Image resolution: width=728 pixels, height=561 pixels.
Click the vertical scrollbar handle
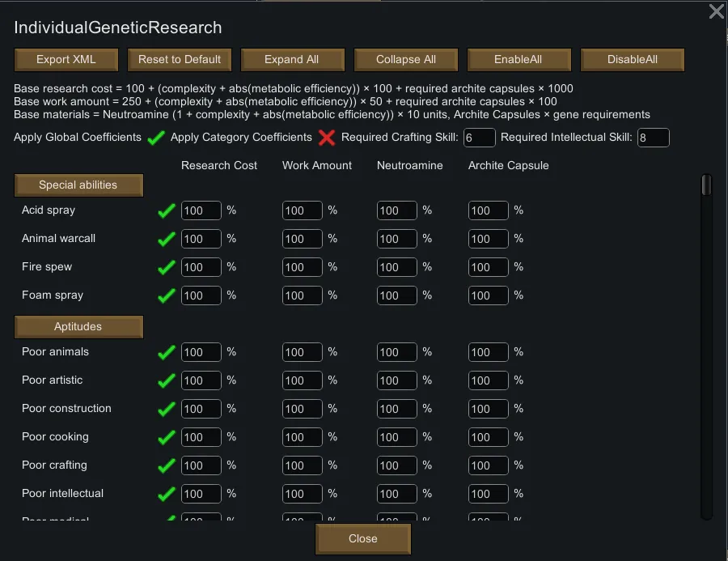coord(706,185)
